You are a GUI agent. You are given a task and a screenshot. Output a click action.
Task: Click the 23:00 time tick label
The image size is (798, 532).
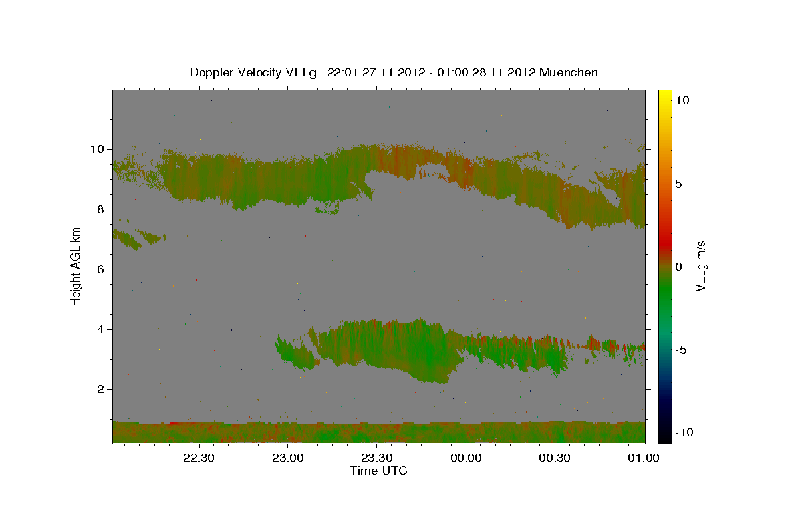288,458
